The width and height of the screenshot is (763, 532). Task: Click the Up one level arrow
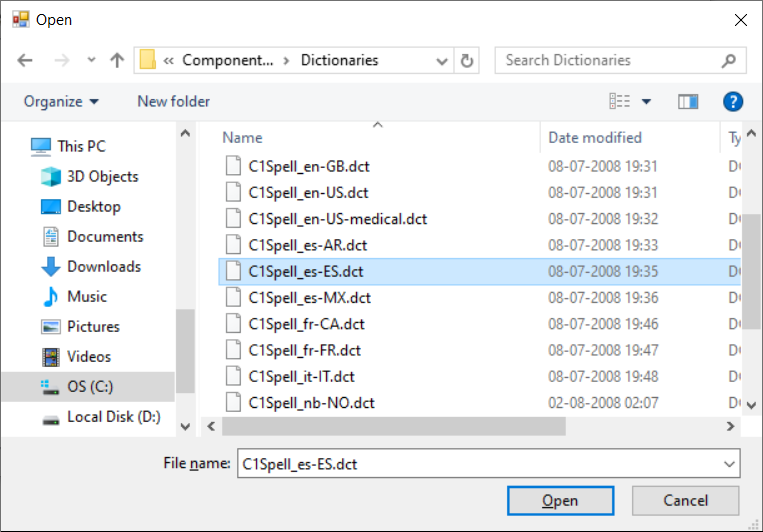117,61
